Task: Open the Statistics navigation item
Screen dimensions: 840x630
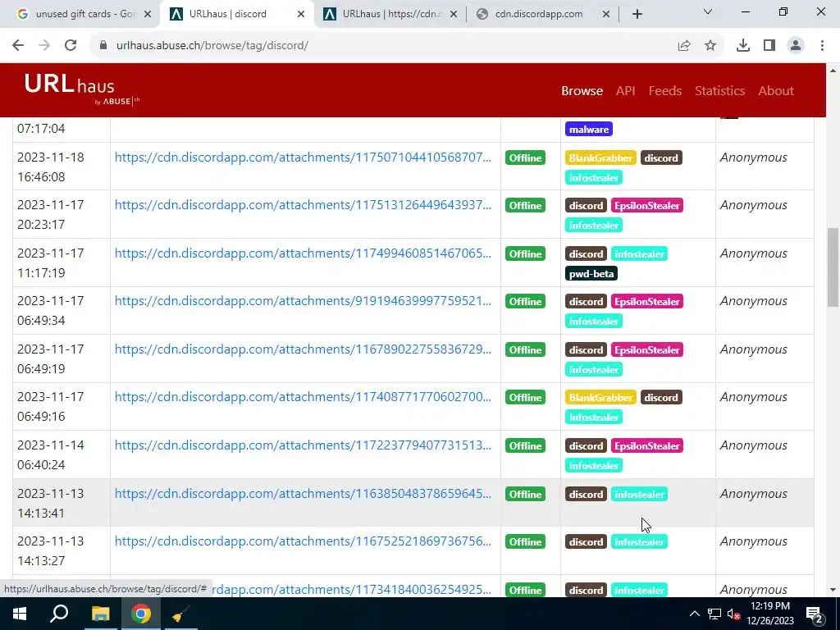Action: 719,90
